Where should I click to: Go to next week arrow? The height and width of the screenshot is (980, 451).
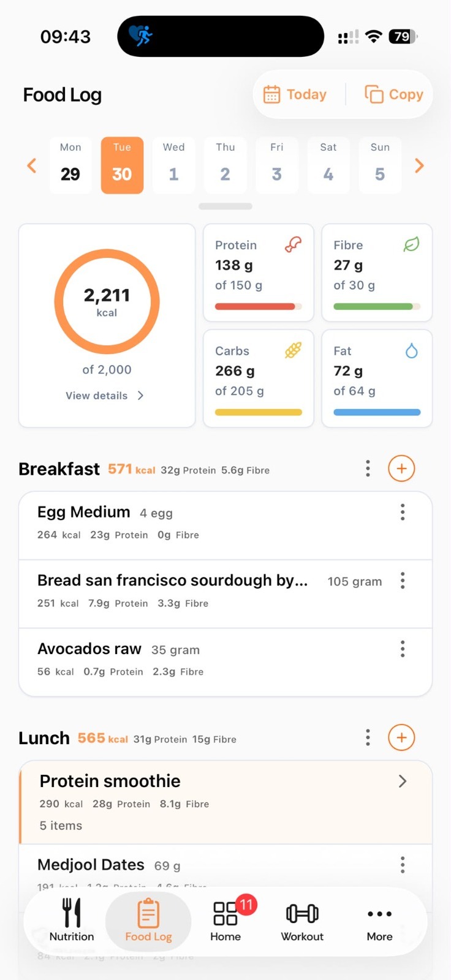point(419,165)
